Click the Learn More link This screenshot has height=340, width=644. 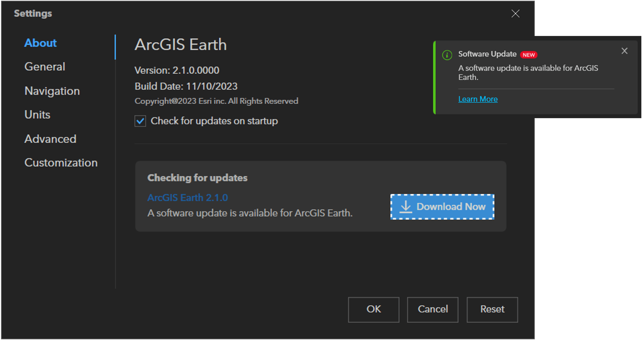tap(478, 99)
